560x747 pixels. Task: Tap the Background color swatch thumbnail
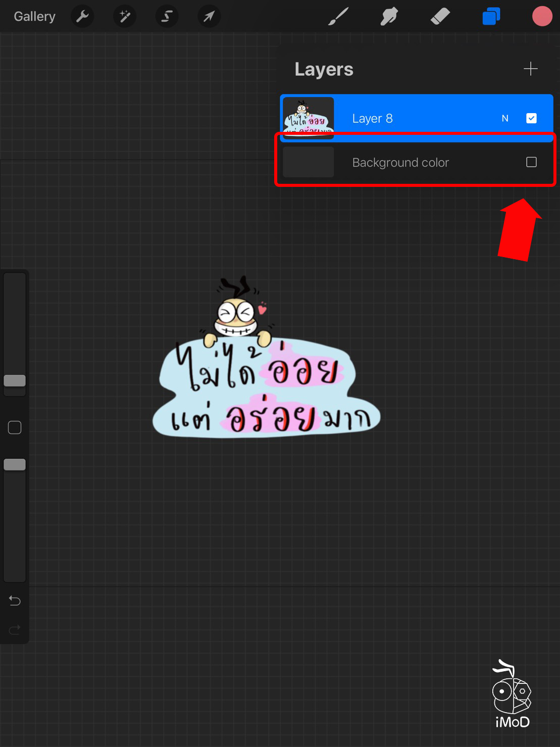tap(308, 162)
